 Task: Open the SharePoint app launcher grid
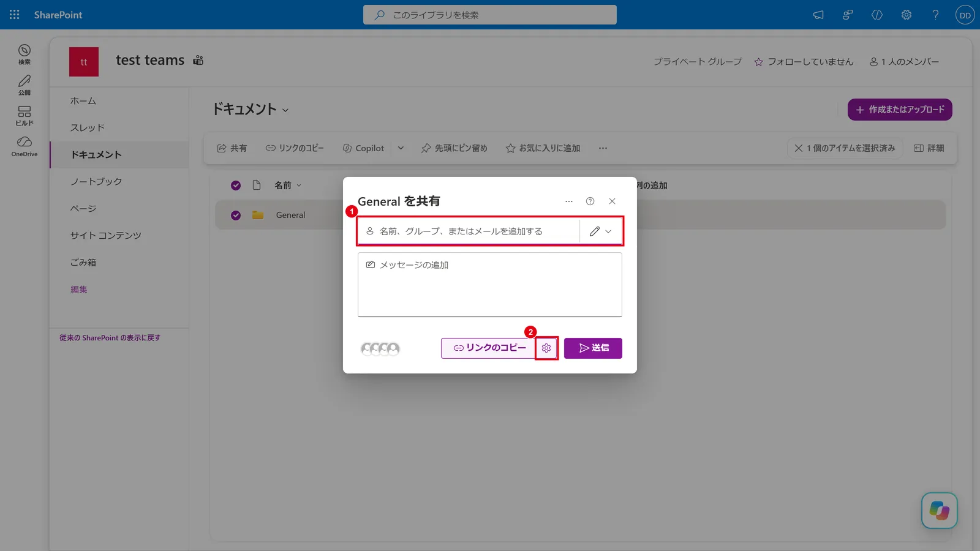click(x=15, y=15)
